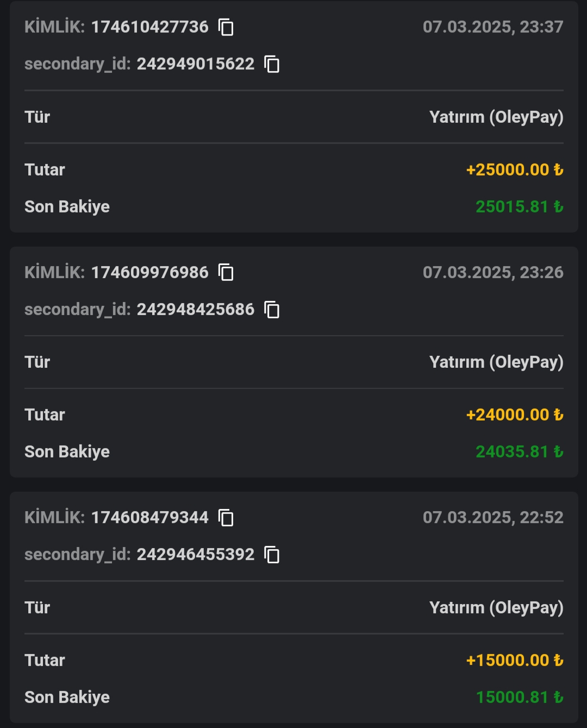Tap the 25015.81 ₺ final balance
587x728 pixels.
click(x=520, y=206)
